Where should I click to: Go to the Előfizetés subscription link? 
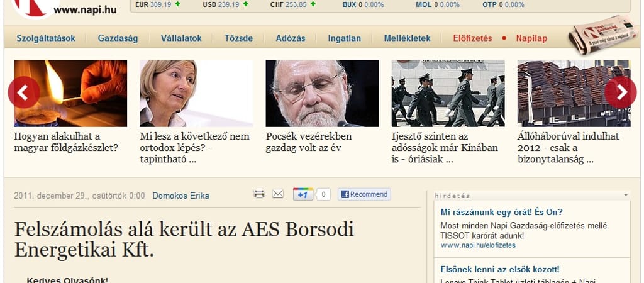pyautogui.click(x=473, y=38)
